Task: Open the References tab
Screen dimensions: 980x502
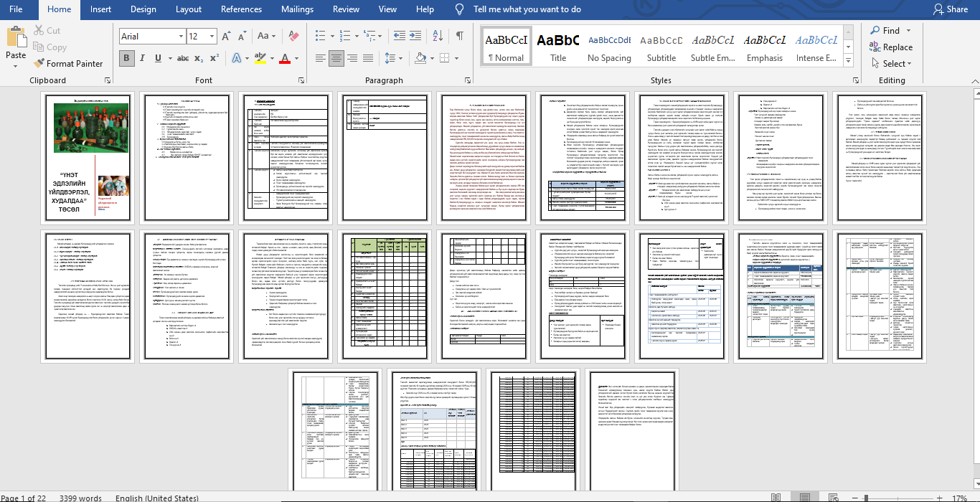Action: pos(241,9)
